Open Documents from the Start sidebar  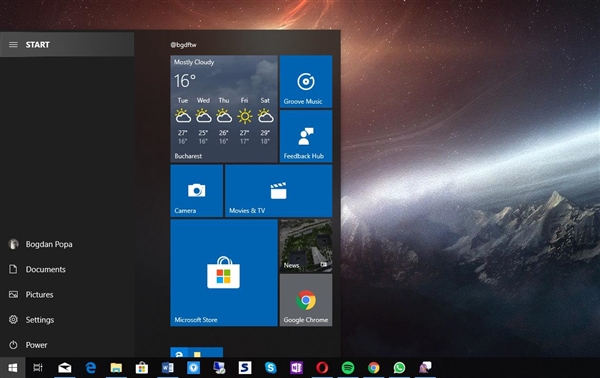[67, 269]
